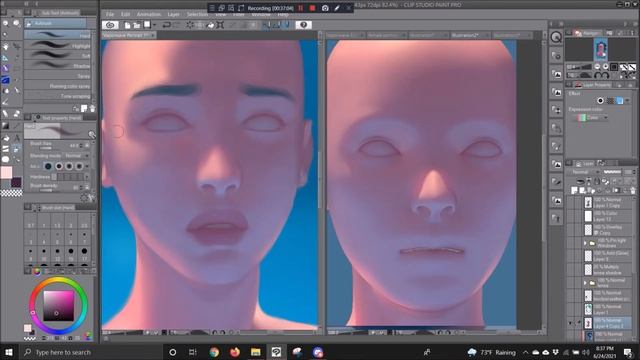Select the first anti-aliasing option (none)
Screen dimensions: 640x360
(x=48, y=166)
